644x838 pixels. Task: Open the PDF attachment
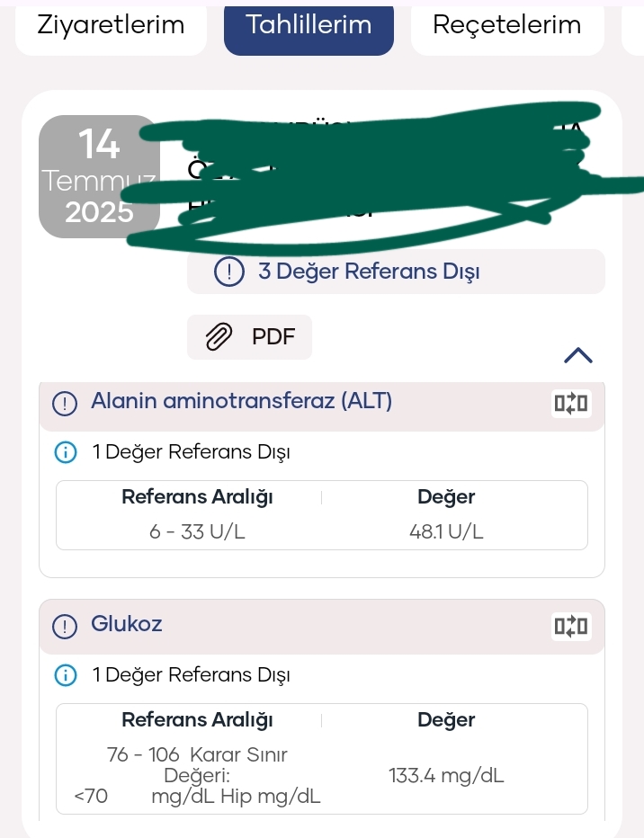point(249,336)
